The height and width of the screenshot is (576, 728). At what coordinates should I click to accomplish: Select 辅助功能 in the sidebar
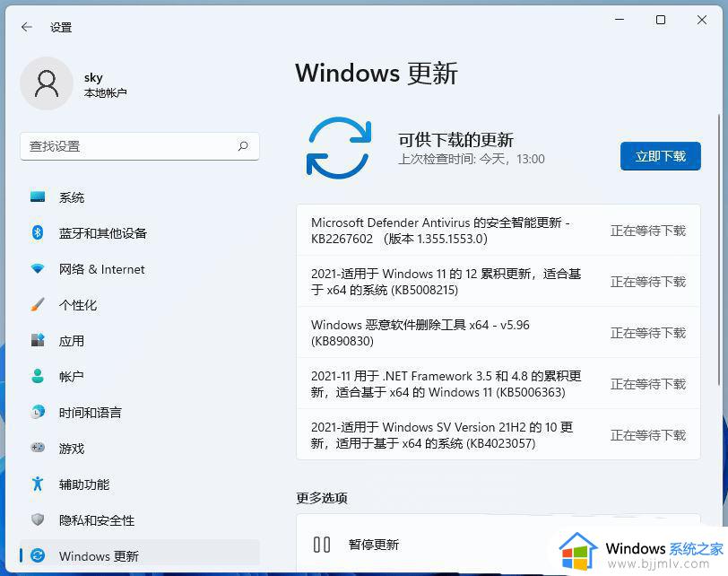pyautogui.click(x=139, y=484)
